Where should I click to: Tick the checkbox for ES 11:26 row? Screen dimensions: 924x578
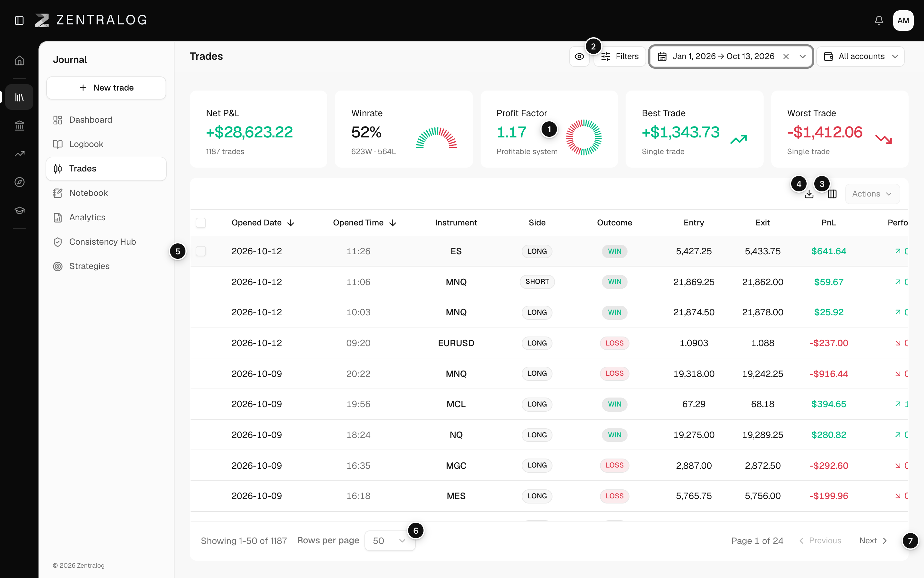[201, 251]
